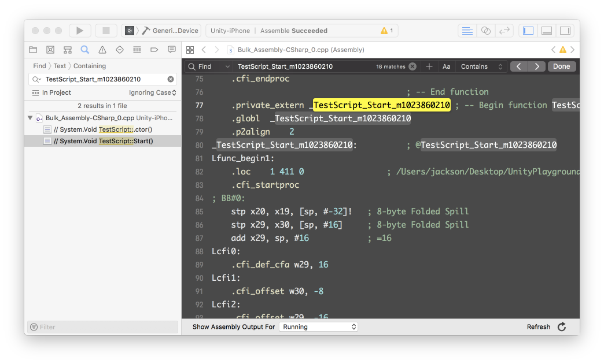Show the Assistant editor
The height and width of the screenshot is (364, 604).
[486, 31]
